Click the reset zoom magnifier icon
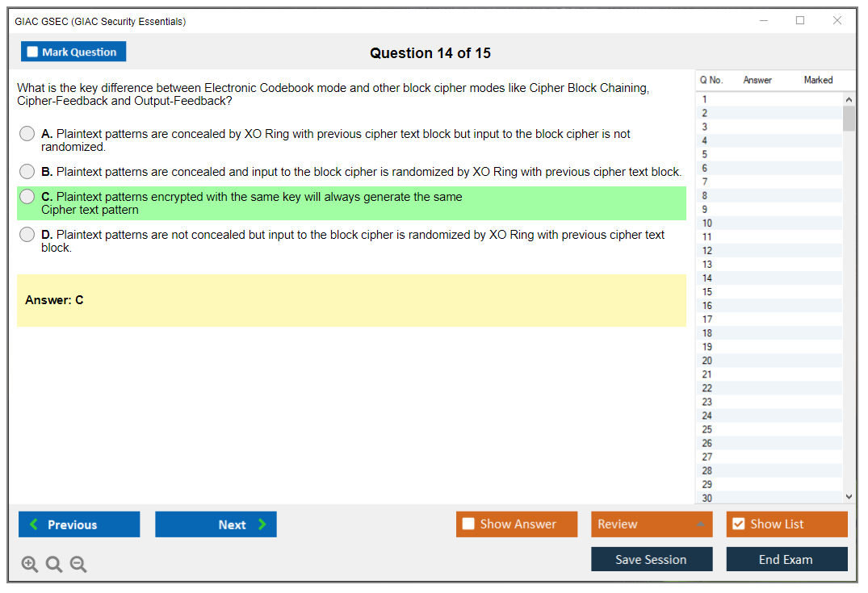Image resolution: width=868 pixels, height=593 pixels. (54, 565)
